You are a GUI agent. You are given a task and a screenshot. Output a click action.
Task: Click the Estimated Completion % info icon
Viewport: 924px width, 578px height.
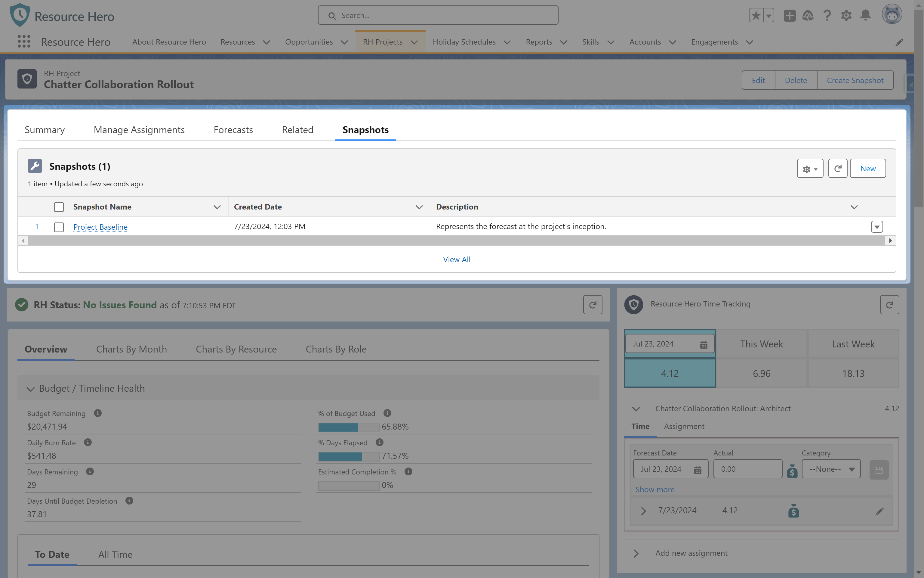click(x=408, y=471)
